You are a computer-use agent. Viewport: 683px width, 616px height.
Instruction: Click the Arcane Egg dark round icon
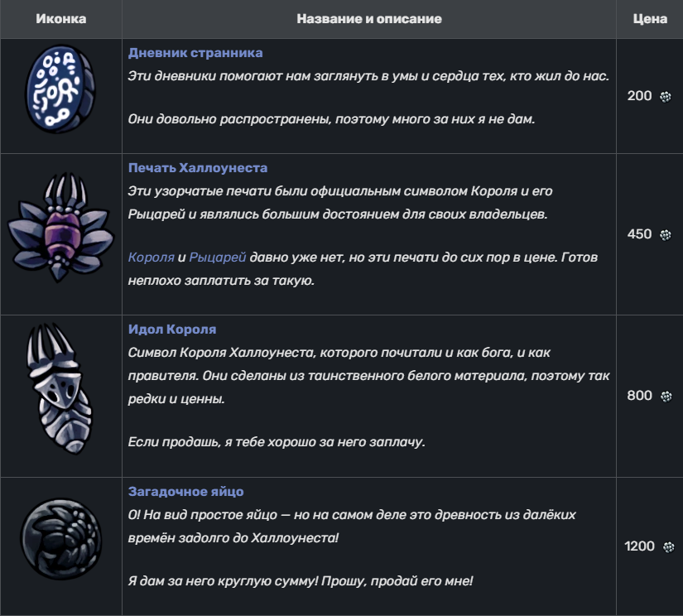pyautogui.click(x=61, y=538)
